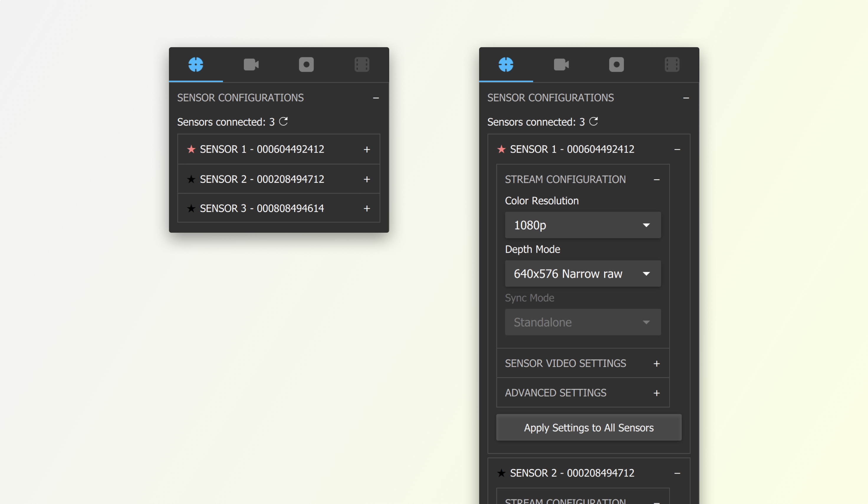
Task: Toggle star for Sensor 2 in left panel
Action: coord(191,179)
